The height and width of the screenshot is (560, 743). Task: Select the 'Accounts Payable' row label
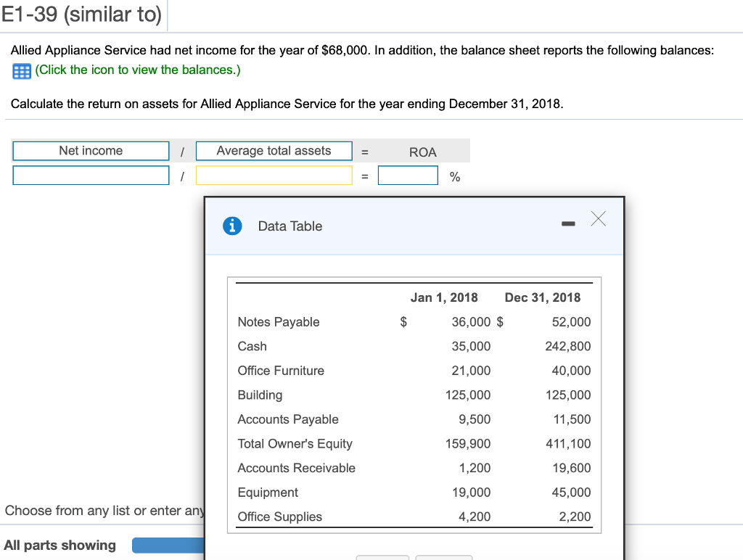288,419
